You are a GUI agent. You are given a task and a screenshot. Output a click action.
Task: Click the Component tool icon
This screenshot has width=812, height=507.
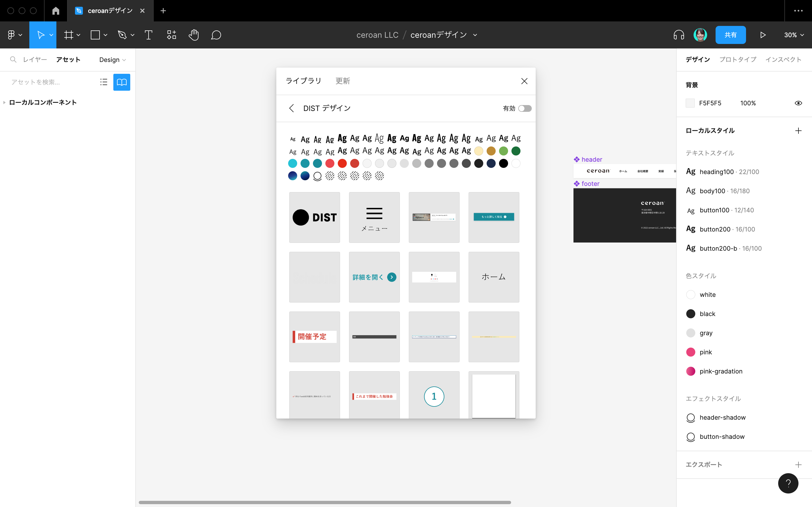point(171,35)
